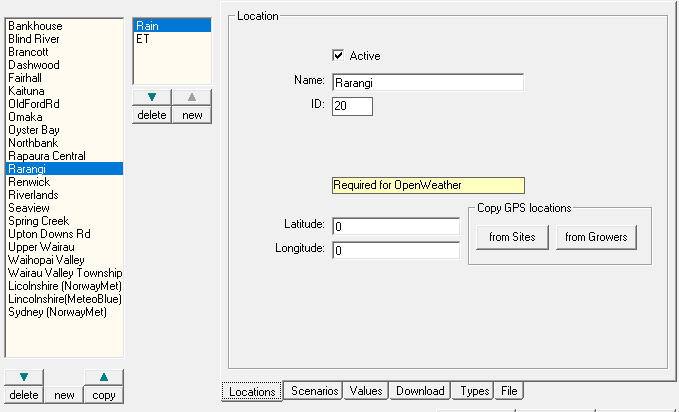
Task: Select the File tab
Action: point(509,391)
